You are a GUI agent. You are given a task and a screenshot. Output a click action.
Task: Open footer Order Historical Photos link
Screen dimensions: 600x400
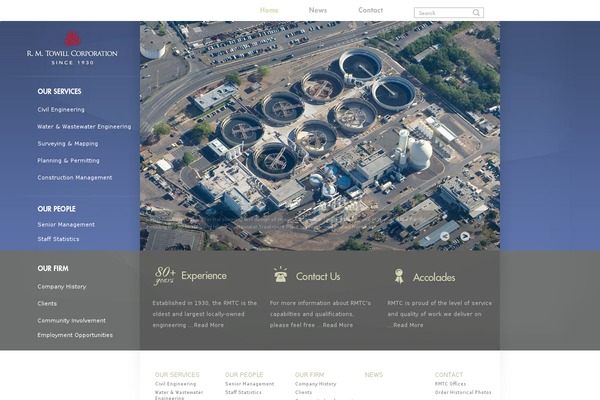coord(463,392)
